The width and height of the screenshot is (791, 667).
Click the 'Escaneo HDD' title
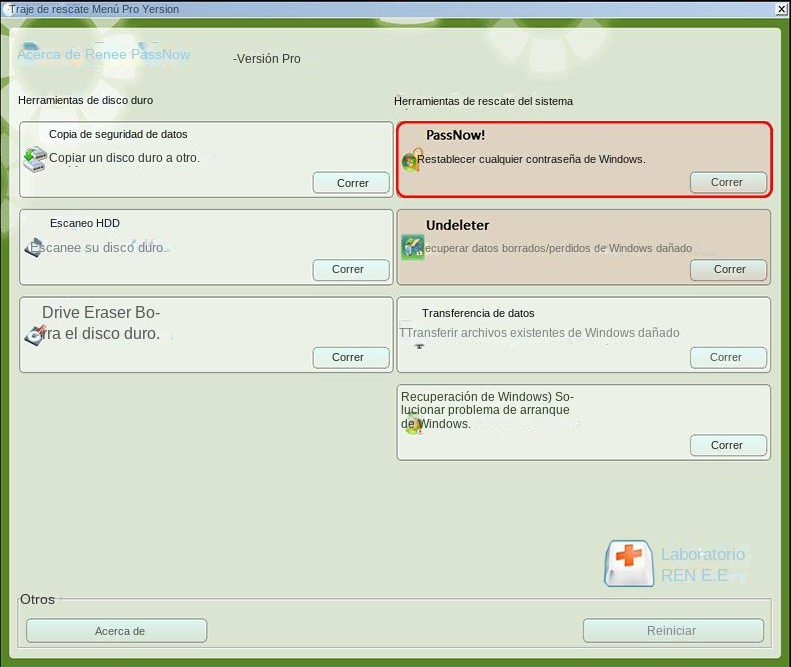point(85,223)
